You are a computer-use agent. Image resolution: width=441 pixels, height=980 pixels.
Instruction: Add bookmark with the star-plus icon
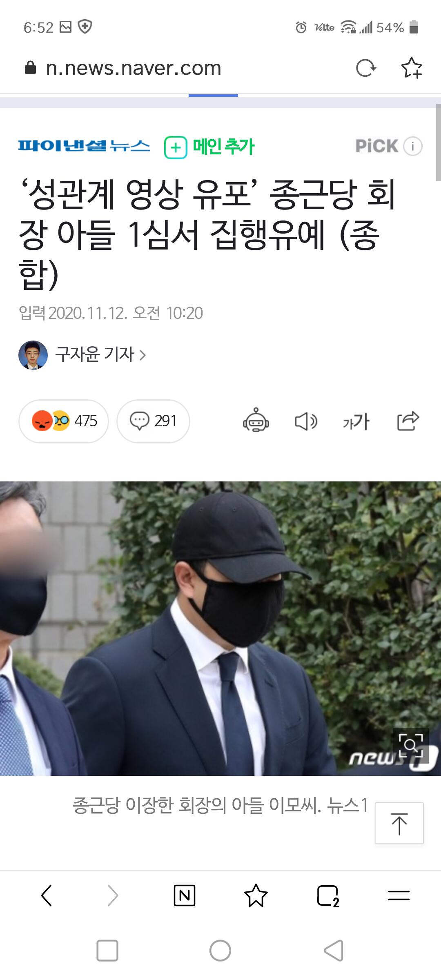coord(412,68)
